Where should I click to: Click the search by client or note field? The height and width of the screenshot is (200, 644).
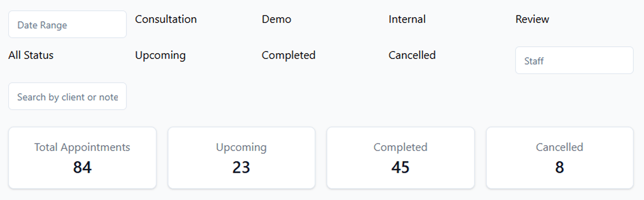[x=67, y=97]
